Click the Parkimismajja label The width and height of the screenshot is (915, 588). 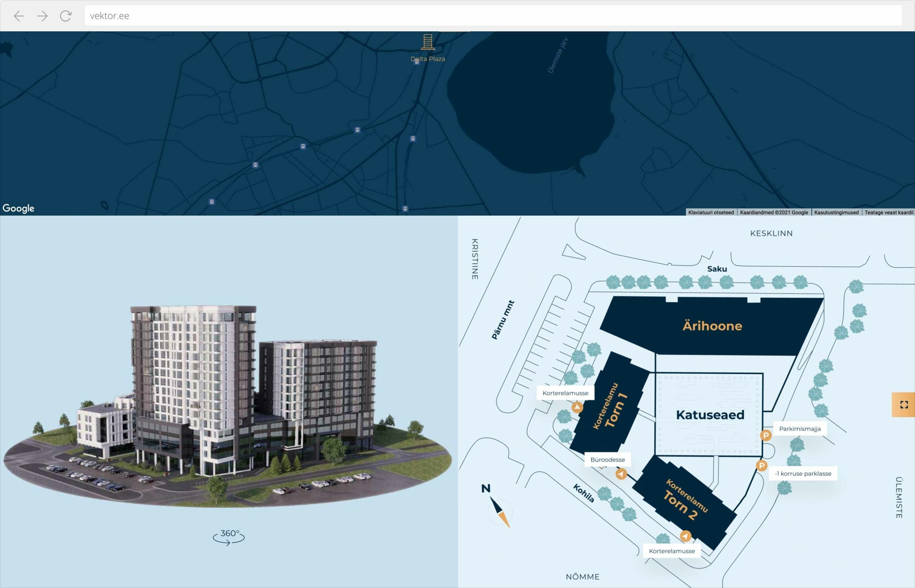[x=800, y=428]
